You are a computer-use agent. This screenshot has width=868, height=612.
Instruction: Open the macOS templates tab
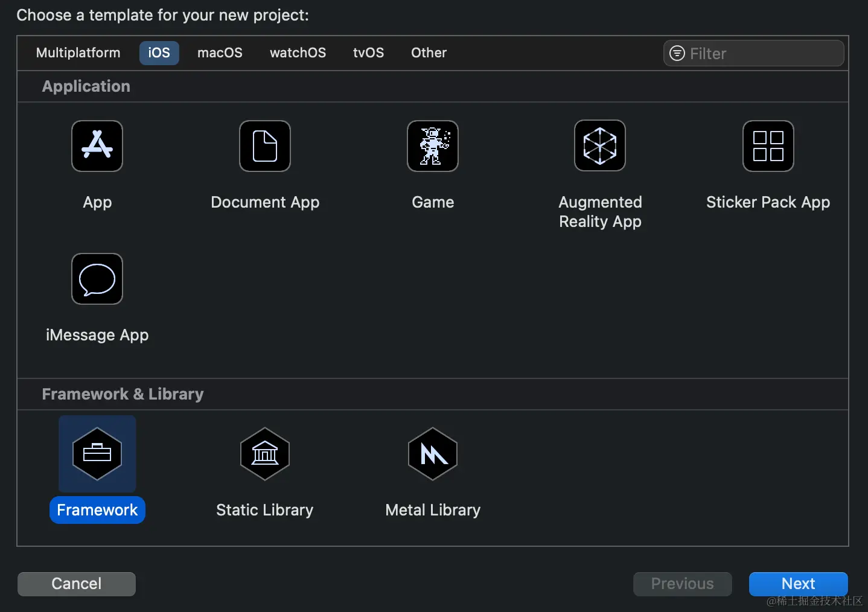pyautogui.click(x=220, y=53)
